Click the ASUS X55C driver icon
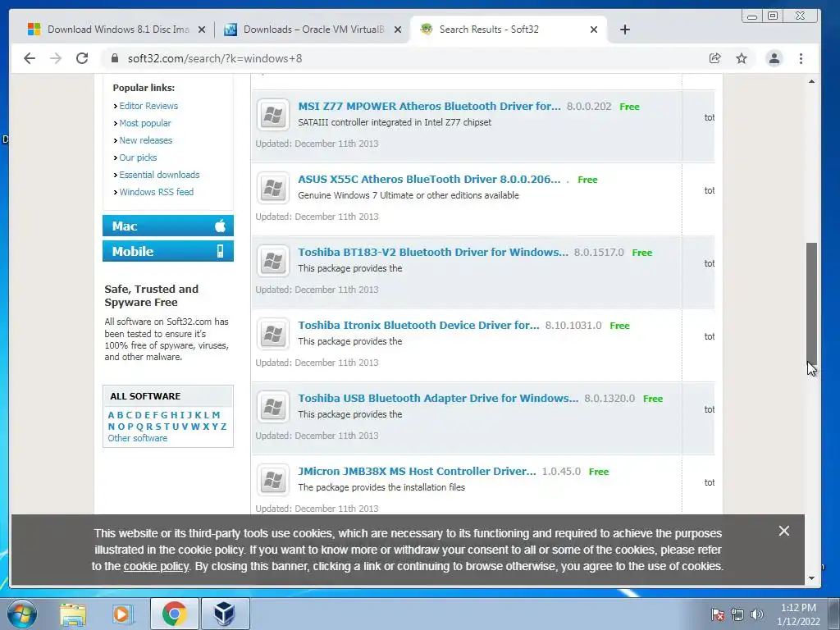 point(272,188)
